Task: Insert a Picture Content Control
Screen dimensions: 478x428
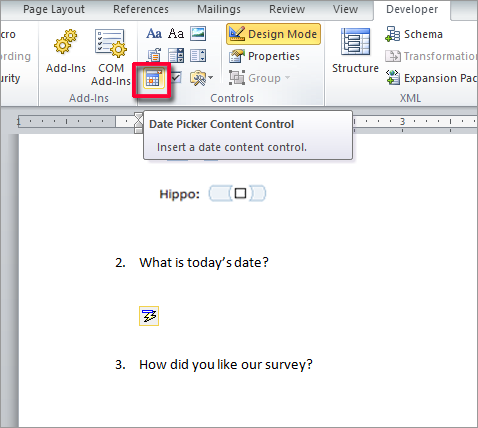Action: (198, 34)
